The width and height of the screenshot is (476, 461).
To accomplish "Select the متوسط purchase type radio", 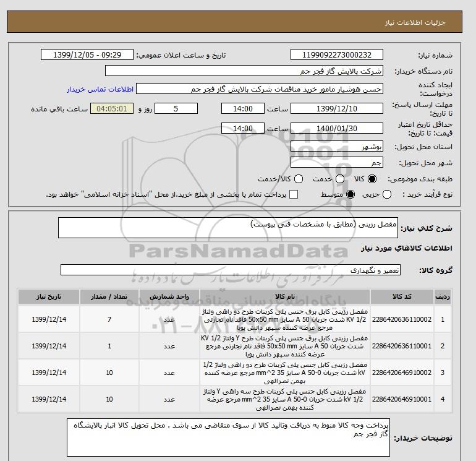I will [x=351, y=194].
